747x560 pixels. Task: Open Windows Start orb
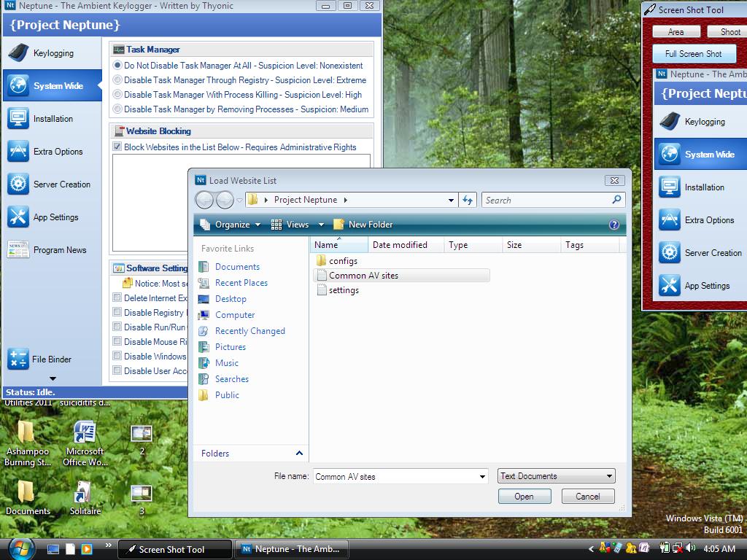point(20,549)
